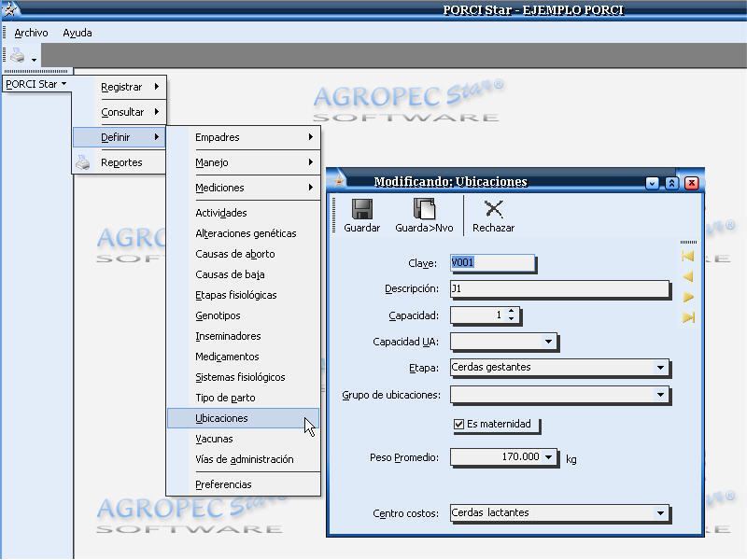Click into the Descripción field
The image size is (747, 560).
(559, 288)
